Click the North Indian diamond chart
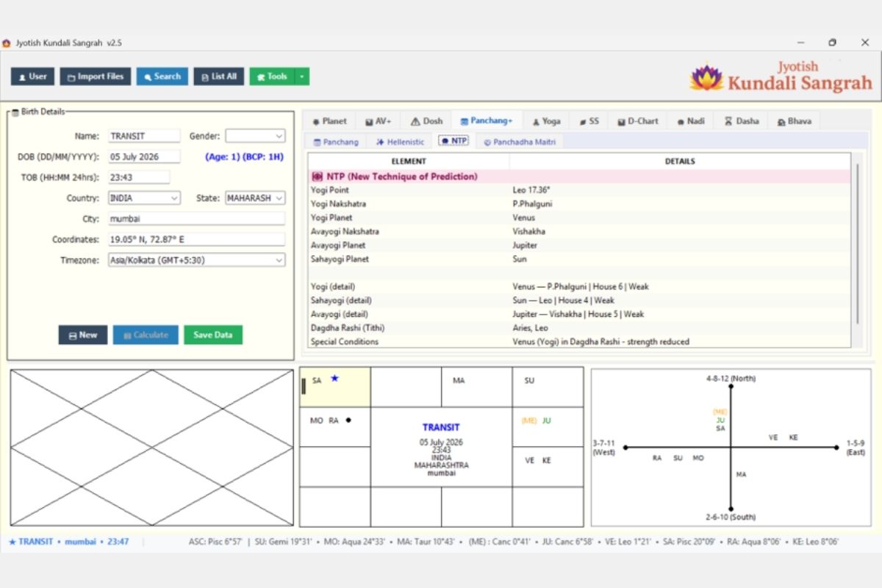 point(151,448)
